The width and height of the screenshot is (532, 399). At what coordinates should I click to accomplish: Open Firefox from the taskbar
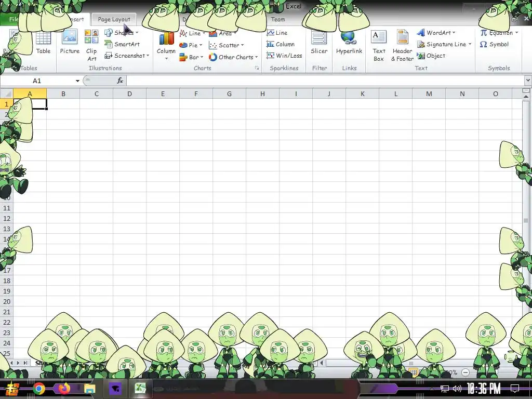[64, 389]
